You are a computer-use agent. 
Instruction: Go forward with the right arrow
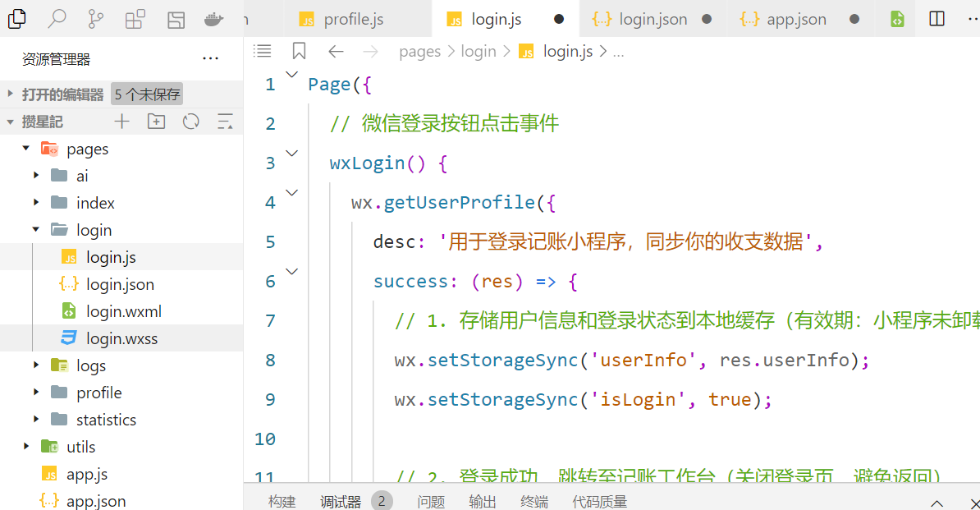point(371,51)
